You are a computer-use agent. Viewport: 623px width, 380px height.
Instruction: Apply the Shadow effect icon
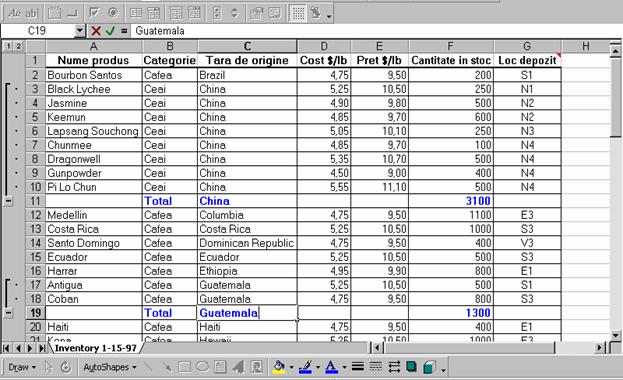(x=411, y=366)
